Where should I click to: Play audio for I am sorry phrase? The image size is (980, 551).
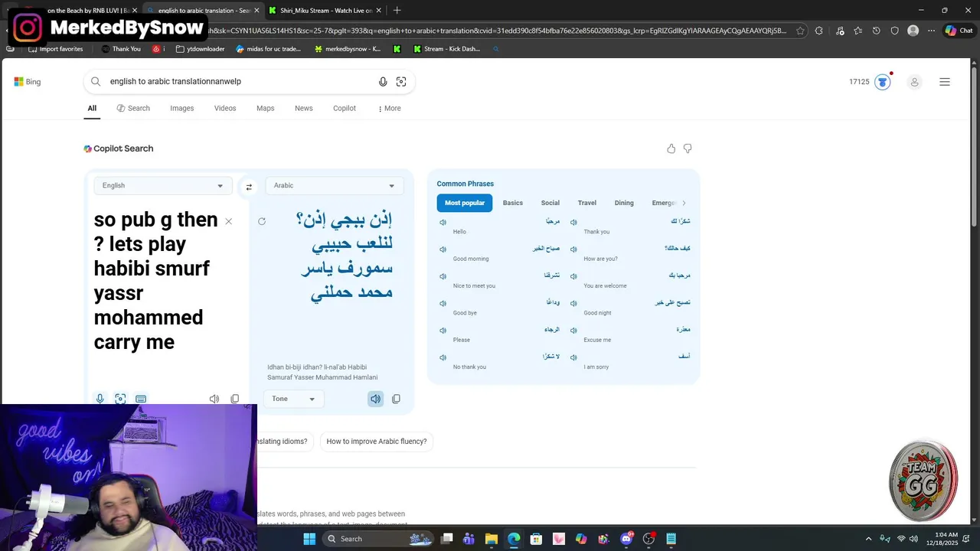point(574,357)
